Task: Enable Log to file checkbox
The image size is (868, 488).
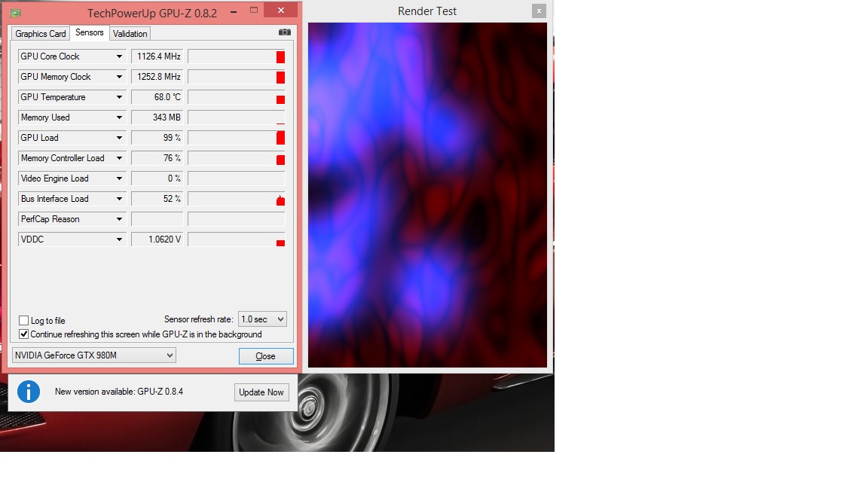Action: point(24,321)
